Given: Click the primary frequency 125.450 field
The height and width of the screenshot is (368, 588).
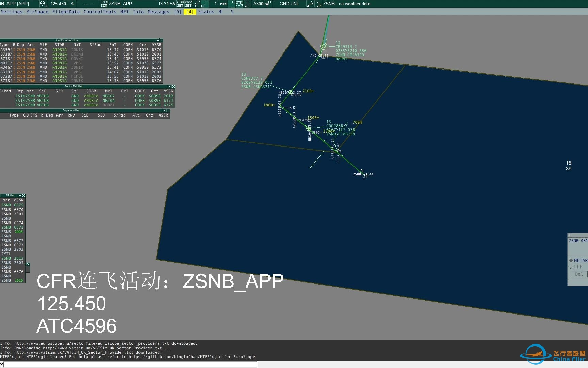Looking at the screenshot, I should (58, 4).
